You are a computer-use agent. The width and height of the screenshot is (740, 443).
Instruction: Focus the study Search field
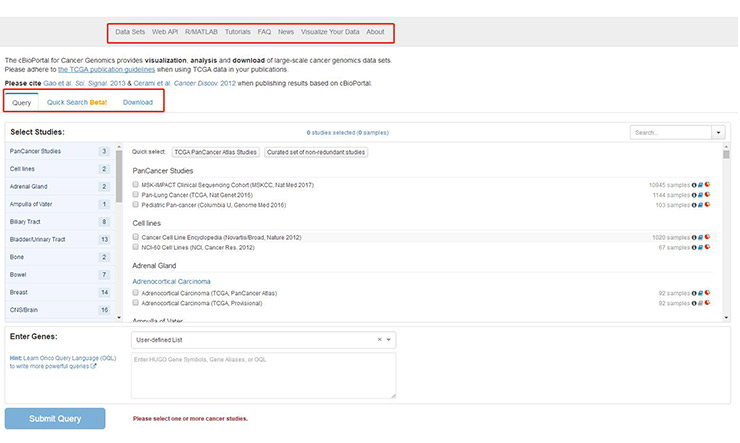tap(671, 133)
